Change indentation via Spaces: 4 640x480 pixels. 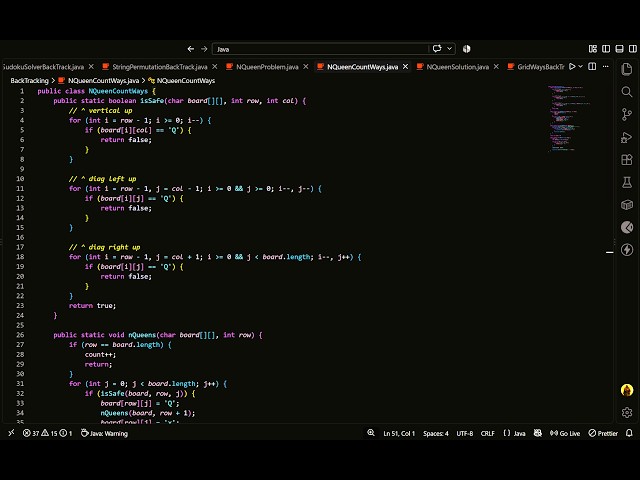(436, 433)
